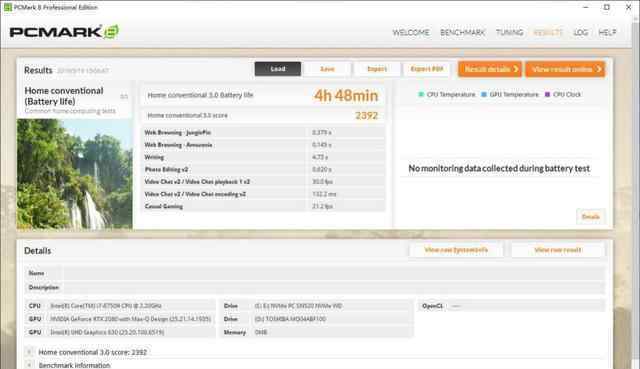Toggle the CPU Clock legend marker

click(x=547, y=94)
